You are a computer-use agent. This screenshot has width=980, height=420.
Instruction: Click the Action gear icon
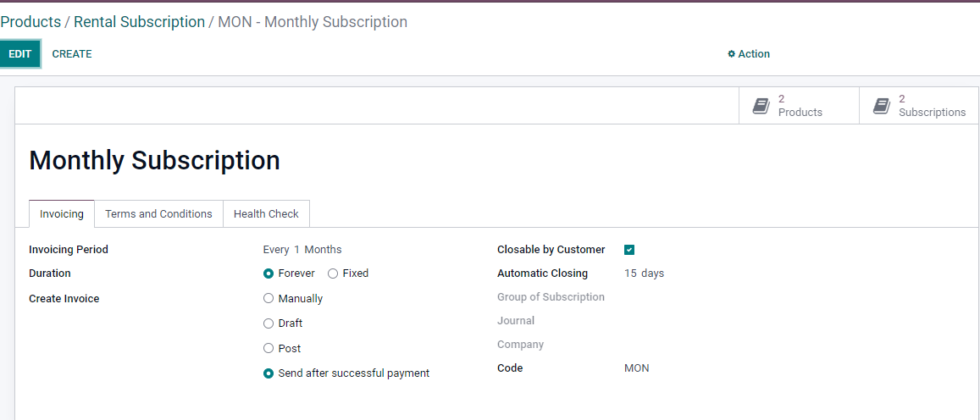(x=731, y=53)
